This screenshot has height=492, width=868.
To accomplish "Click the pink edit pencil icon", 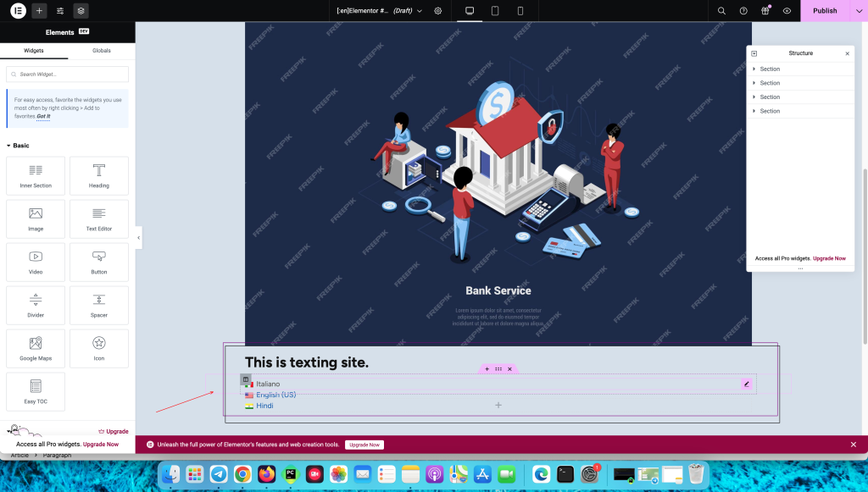I will pos(746,384).
